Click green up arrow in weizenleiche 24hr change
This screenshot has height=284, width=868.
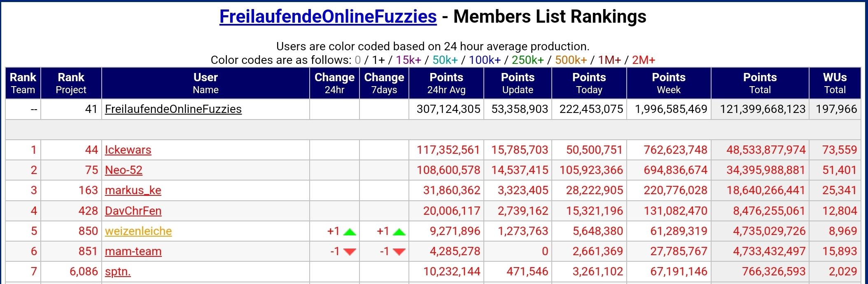click(x=349, y=232)
